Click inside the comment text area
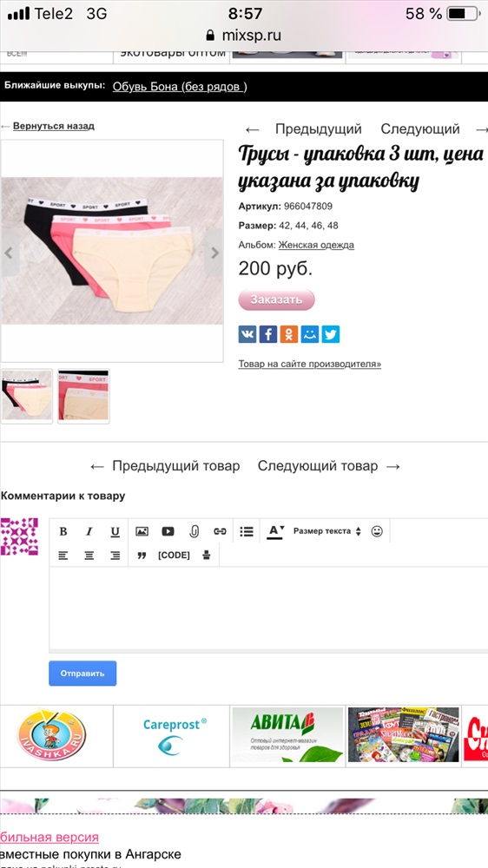 coord(268,608)
